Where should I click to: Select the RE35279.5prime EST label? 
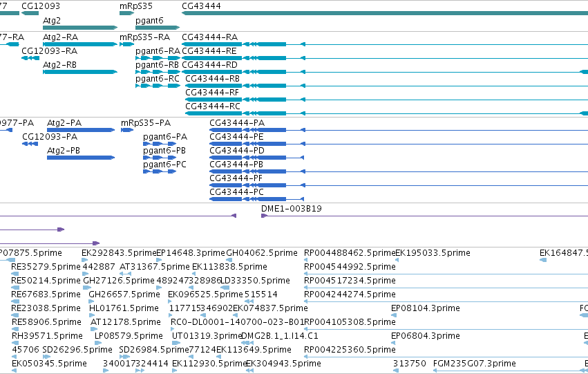pos(46,267)
